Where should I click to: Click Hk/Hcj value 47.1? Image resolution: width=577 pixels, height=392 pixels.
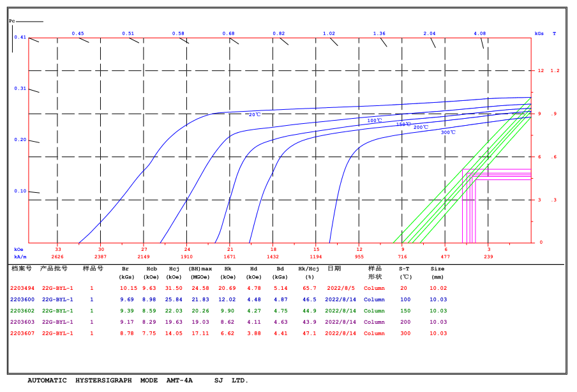coord(310,333)
